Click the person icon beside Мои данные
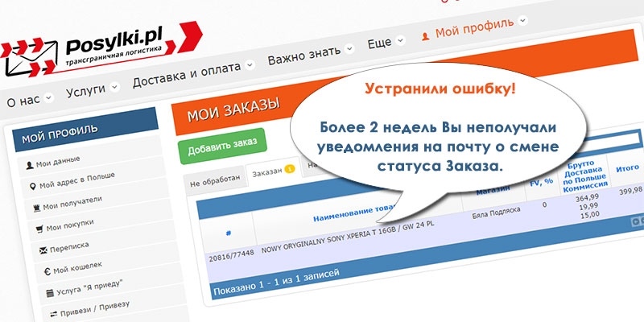The width and height of the screenshot is (644, 322). [30, 165]
